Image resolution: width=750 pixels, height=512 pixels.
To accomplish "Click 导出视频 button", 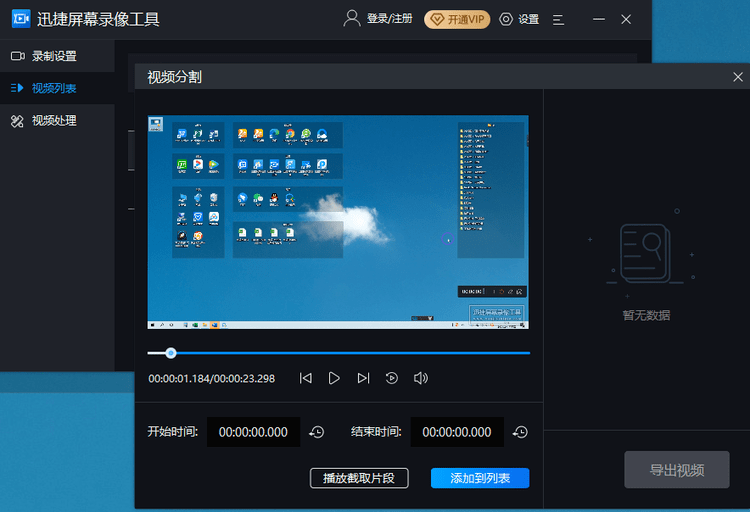I will (677, 470).
